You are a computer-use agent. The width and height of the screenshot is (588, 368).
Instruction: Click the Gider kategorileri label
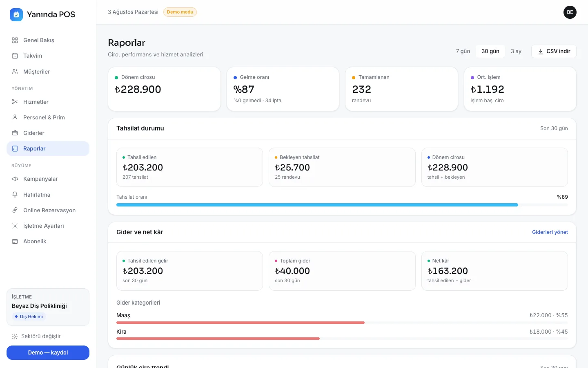pos(138,303)
